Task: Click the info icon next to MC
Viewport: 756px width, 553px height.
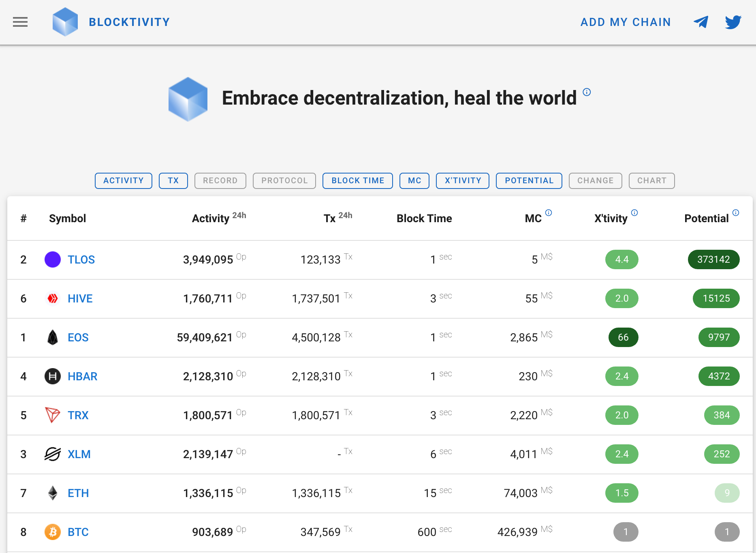Action: pyautogui.click(x=549, y=212)
